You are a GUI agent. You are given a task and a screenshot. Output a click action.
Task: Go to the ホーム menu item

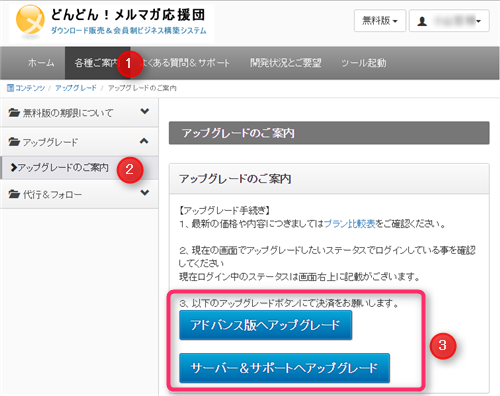pos(41,63)
